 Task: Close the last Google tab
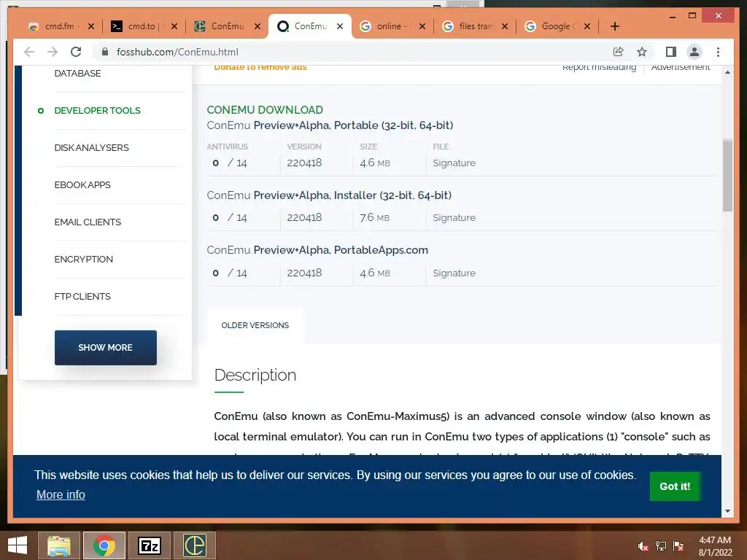pyautogui.click(x=587, y=26)
